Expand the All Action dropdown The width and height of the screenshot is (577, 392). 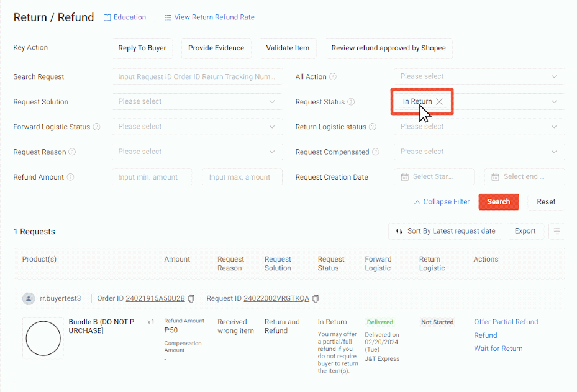[479, 77]
